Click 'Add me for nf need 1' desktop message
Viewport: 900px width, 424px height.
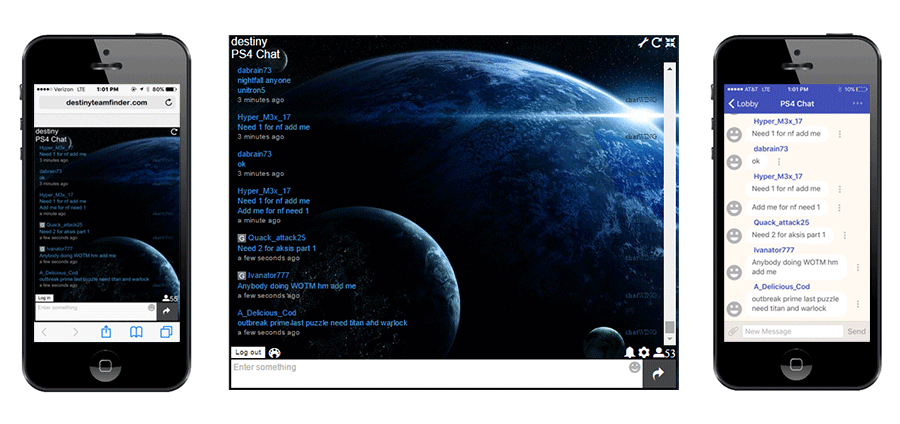click(x=273, y=211)
